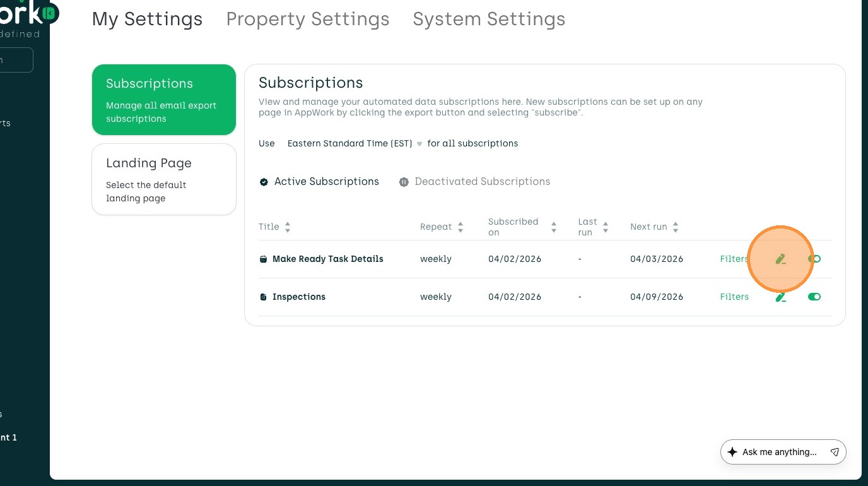
Task: Click the send icon in the assistant box
Action: (x=835, y=452)
